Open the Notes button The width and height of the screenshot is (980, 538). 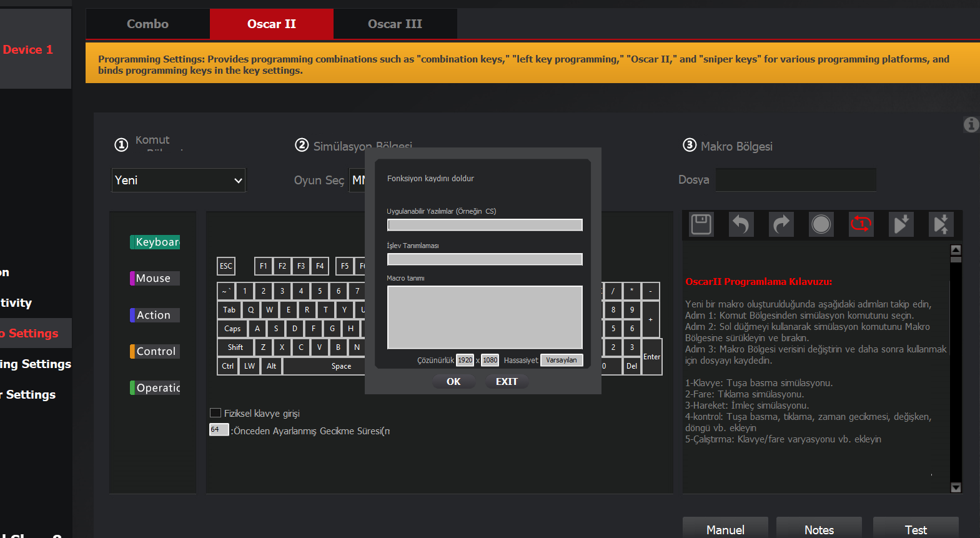coord(819,529)
